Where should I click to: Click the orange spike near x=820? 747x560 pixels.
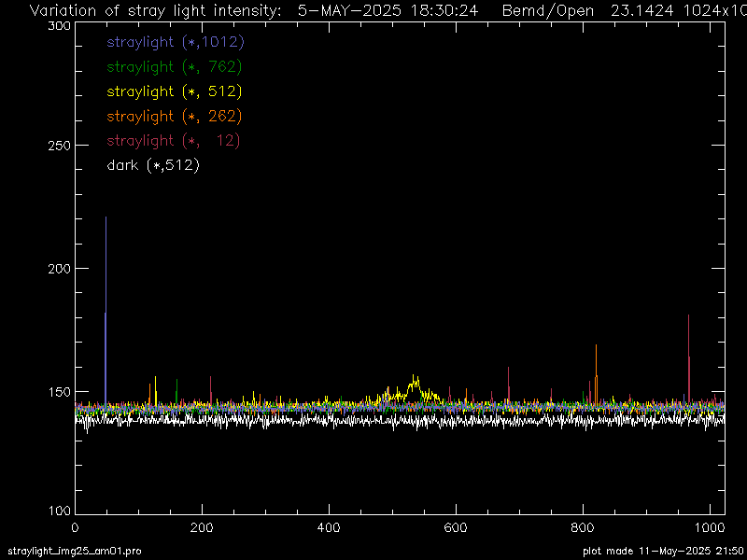coord(596,374)
